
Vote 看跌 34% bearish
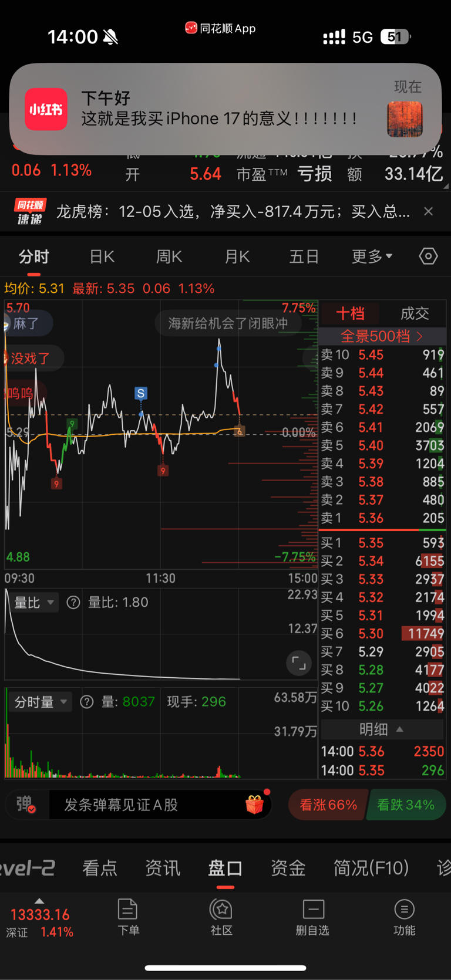tap(406, 805)
